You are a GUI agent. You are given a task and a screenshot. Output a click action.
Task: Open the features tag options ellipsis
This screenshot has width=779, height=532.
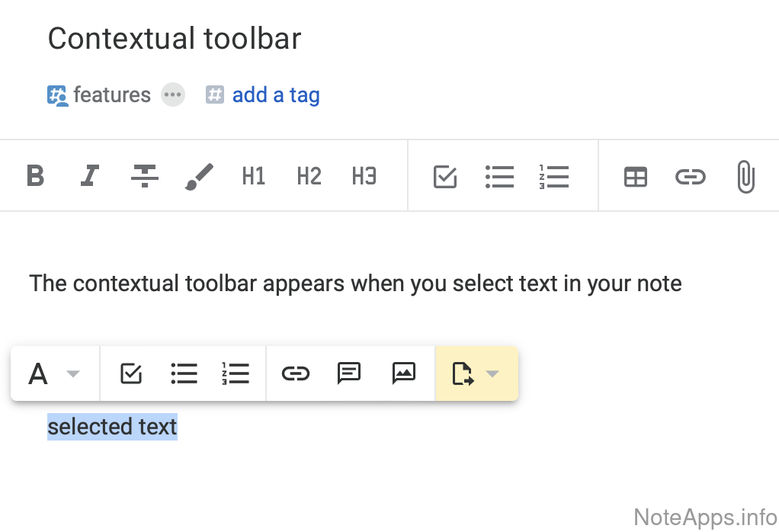(x=173, y=95)
